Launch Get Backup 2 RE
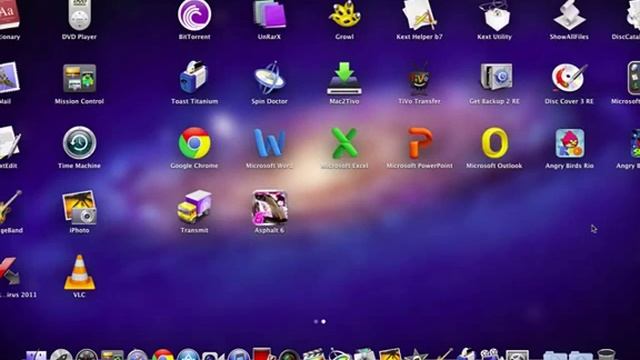This screenshot has width=640, height=360. pyautogui.click(x=495, y=77)
